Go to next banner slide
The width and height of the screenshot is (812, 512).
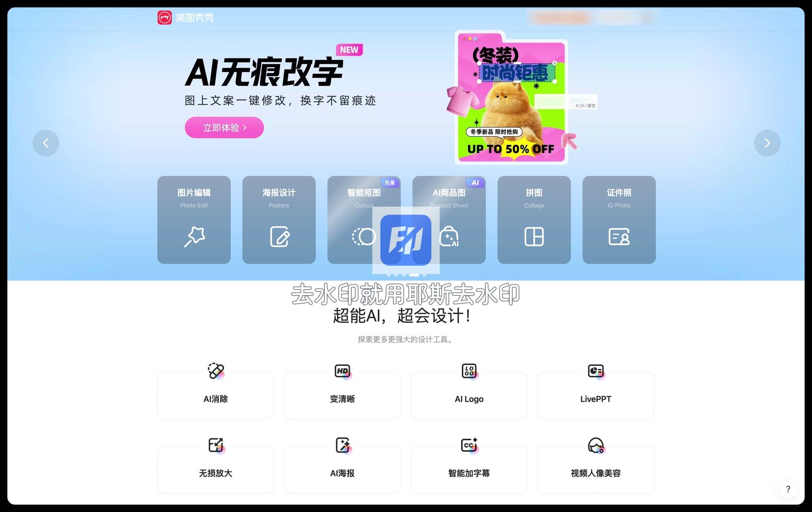point(767,143)
